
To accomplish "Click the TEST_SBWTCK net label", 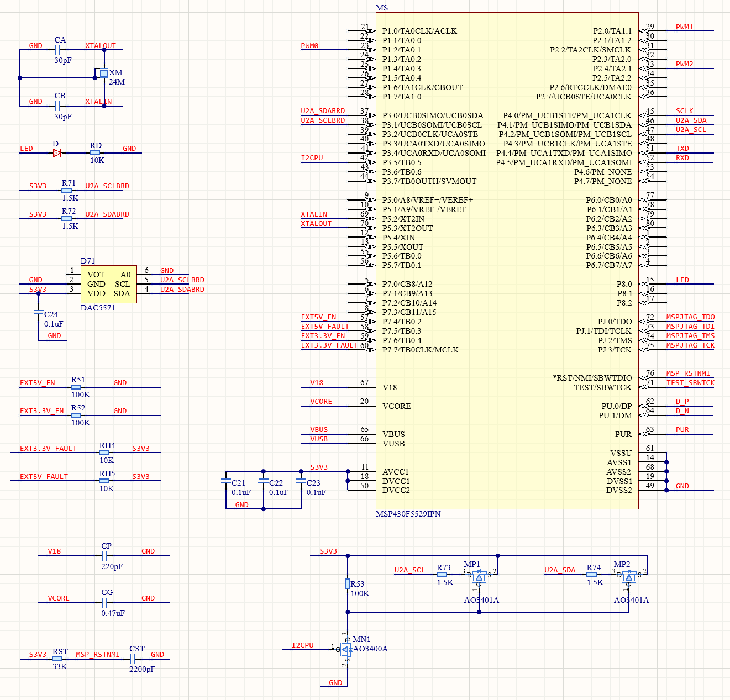I will [x=690, y=383].
